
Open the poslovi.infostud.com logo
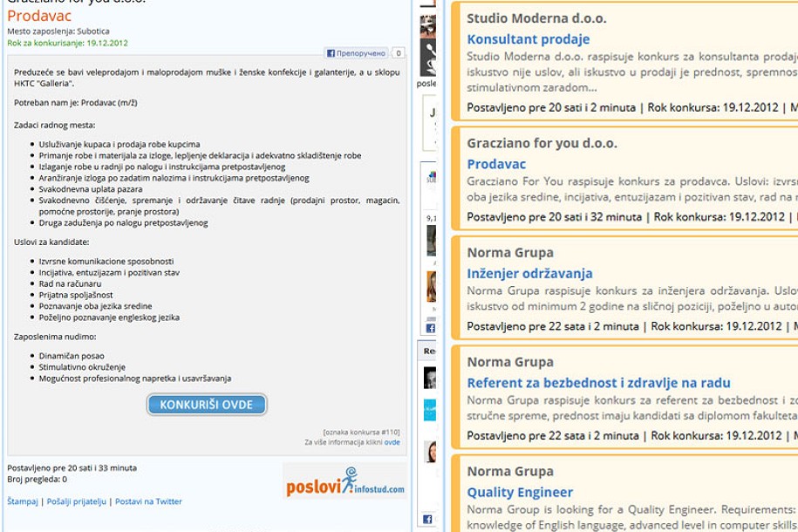tap(344, 481)
